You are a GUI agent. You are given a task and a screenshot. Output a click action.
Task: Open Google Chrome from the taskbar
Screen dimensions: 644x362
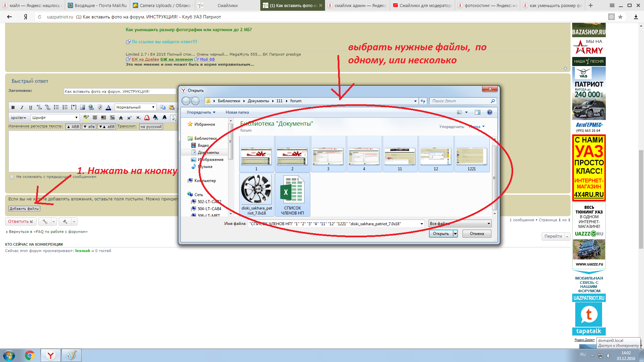[30, 355]
